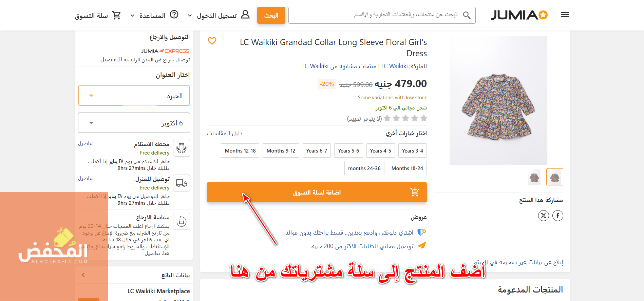Select size Months 12-18
Image resolution: width=644 pixels, height=301 pixels.
240,150
